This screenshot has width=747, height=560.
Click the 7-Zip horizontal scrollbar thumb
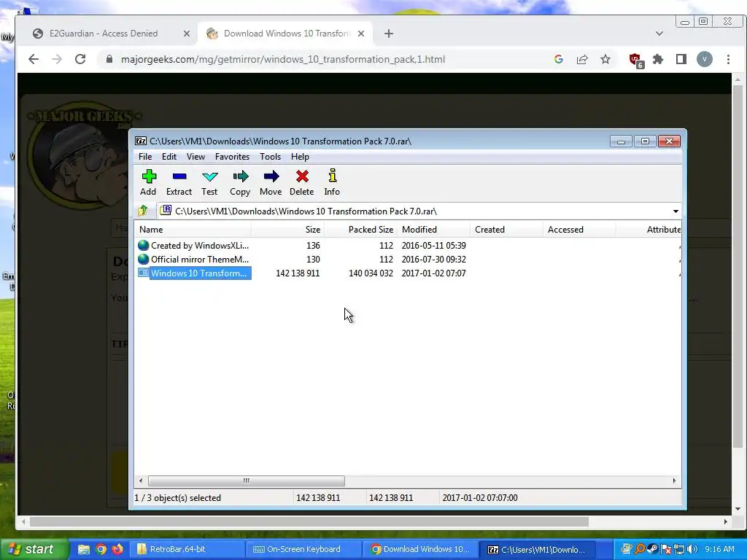(247, 481)
